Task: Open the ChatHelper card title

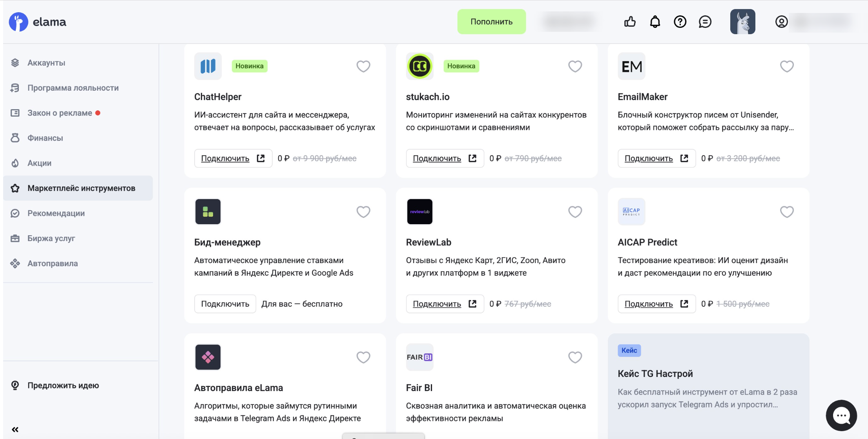Action: click(218, 97)
